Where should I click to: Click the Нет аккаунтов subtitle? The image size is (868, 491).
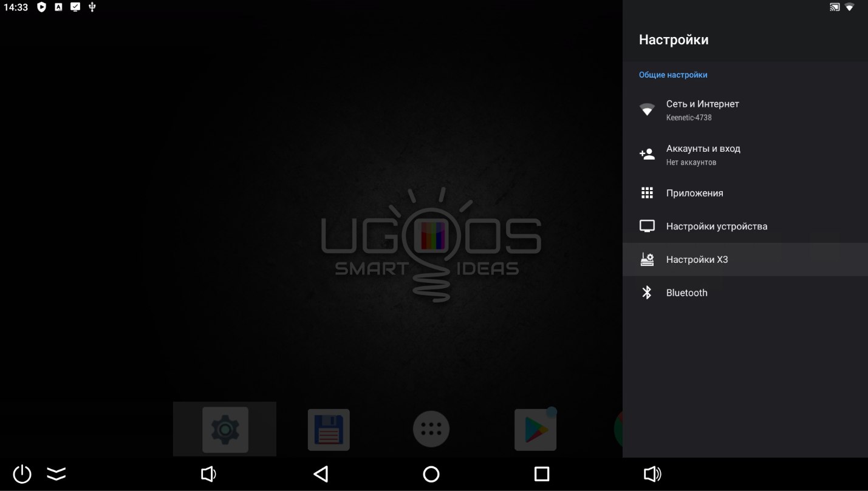click(x=691, y=163)
